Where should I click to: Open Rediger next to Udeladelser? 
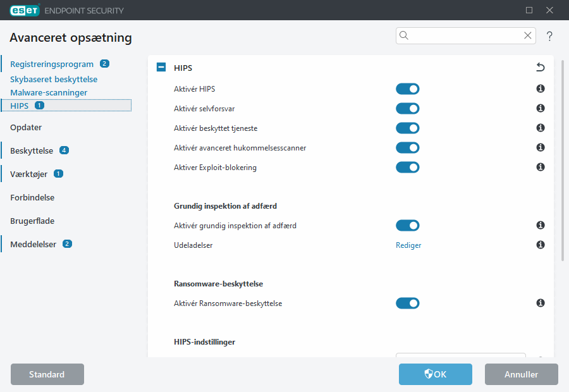pos(408,245)
